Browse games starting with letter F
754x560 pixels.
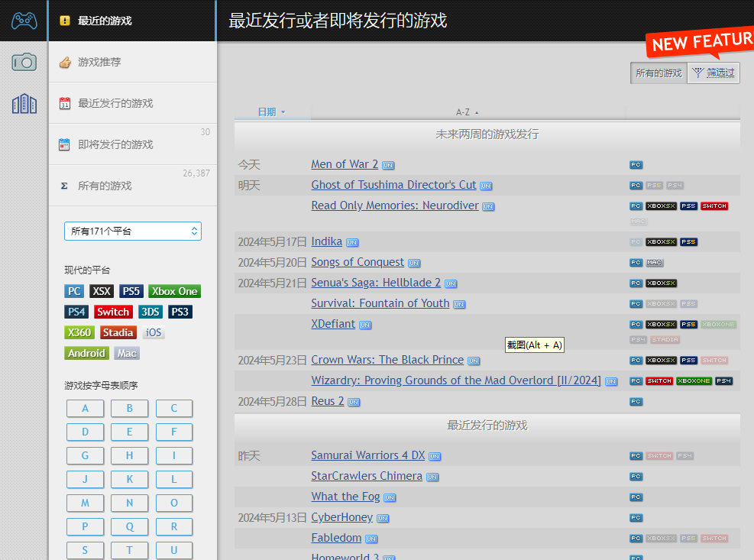(x=174, y=432)
